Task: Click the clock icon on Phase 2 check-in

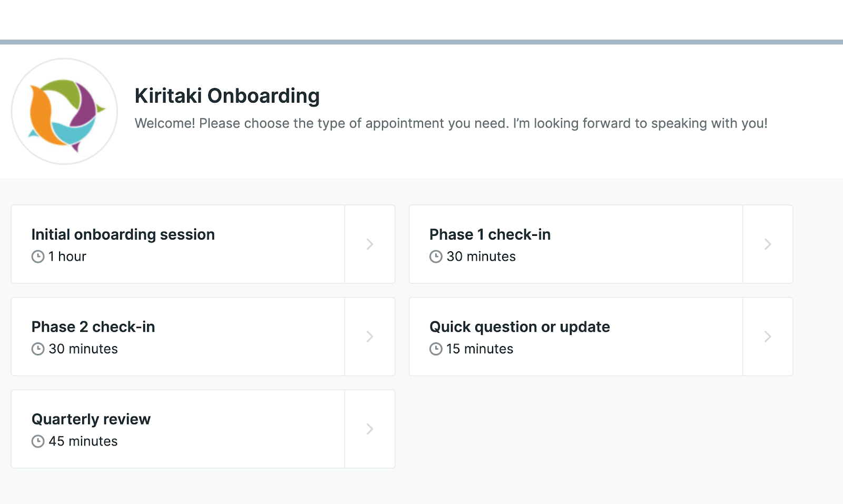Action: click(x=37, y=349)
